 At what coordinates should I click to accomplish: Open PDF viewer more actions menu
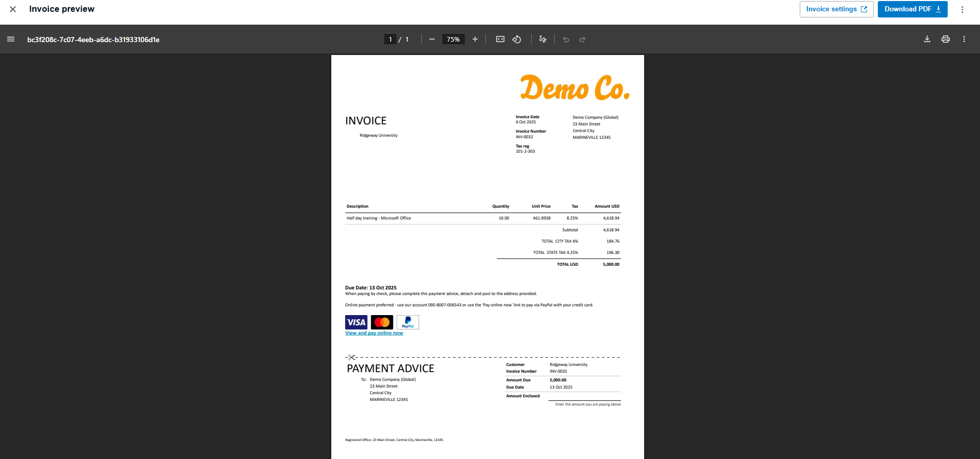tap(964, 40)
